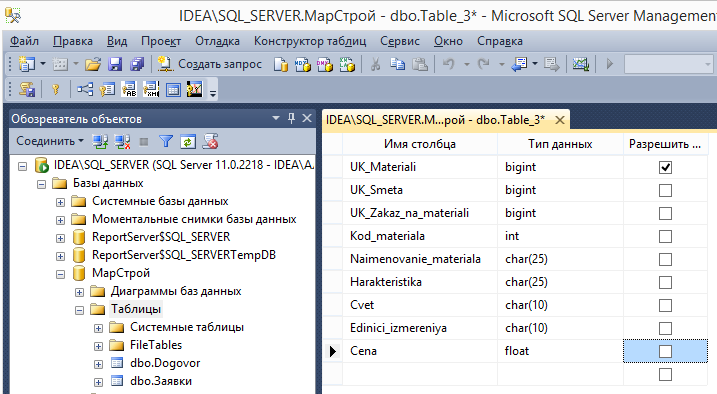Click the XMLA query icon
The height and width of the screenshot is (394, 717).
tap(347, 64)
